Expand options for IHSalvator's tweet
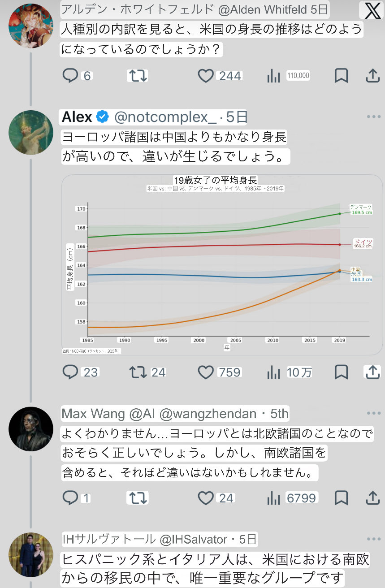The width and height of the screenshot is (385, 588). click(373, 539)
